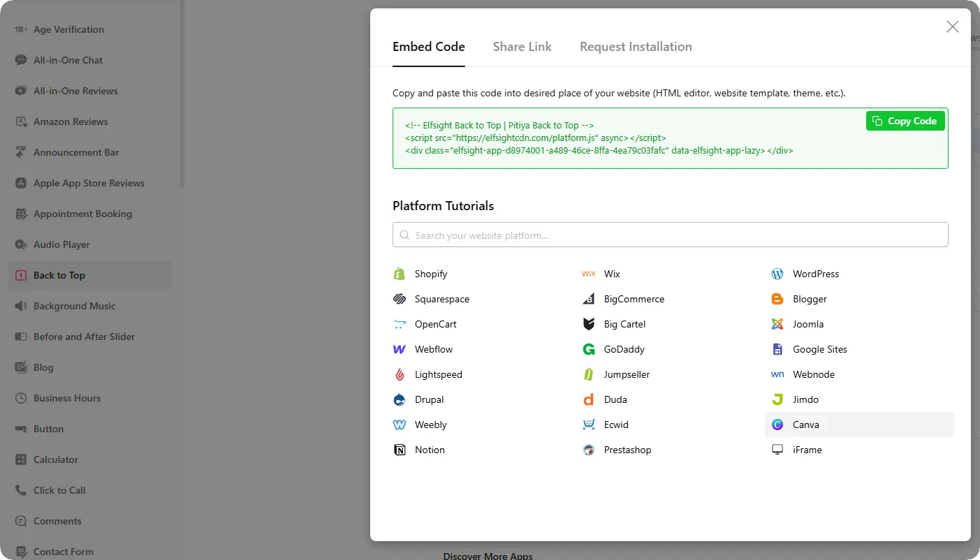Image resolution: width=980 pixels, height=560 pixels.
Task: Select Amazon Reviews sidebar item
Action: (89, 121)
